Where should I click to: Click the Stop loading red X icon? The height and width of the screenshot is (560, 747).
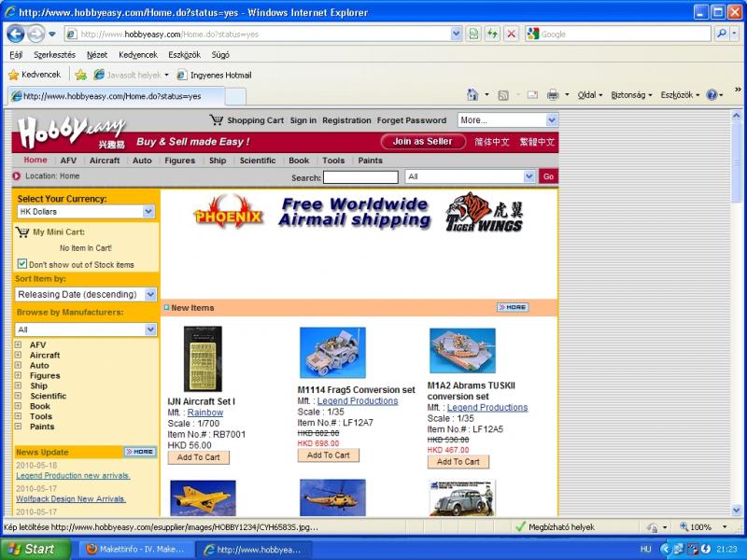coord(511,34)
